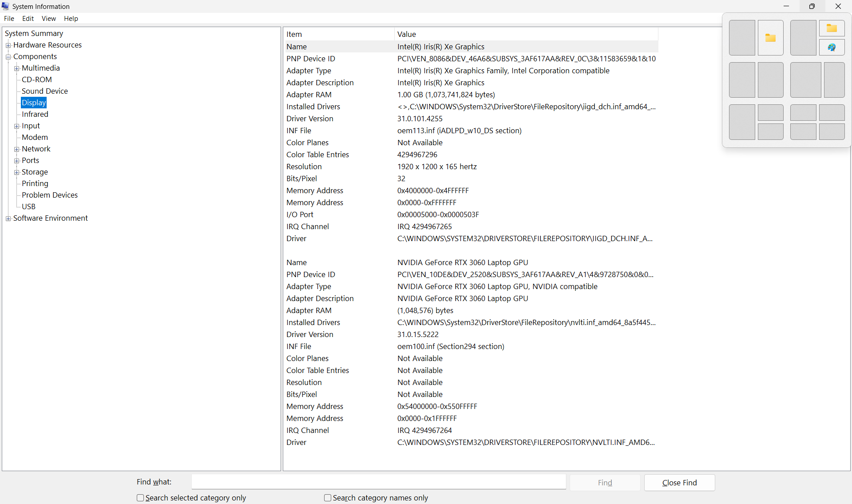Open the File menu
Viewport: 852px width, 504px height.
tap(9, 19)
